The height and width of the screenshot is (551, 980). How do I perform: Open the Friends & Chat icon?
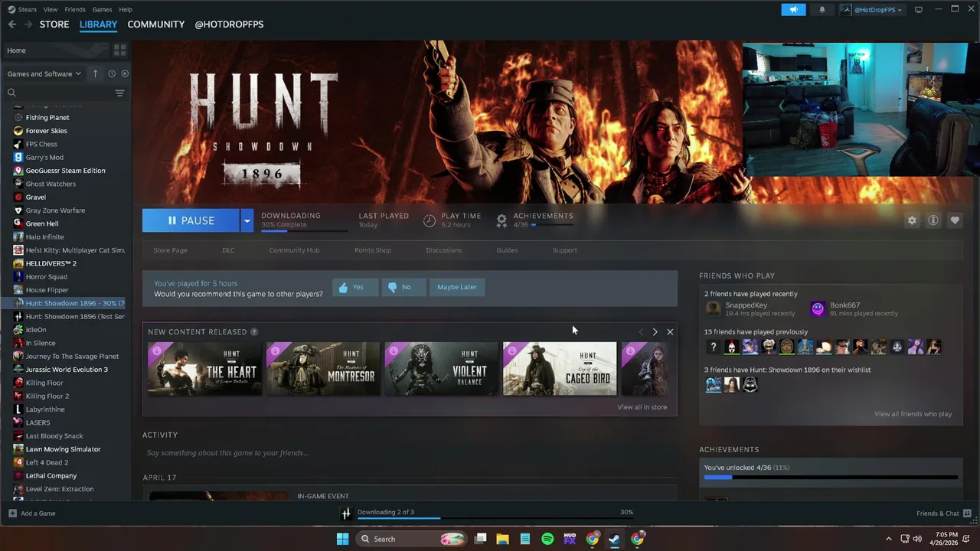[968, 513]
